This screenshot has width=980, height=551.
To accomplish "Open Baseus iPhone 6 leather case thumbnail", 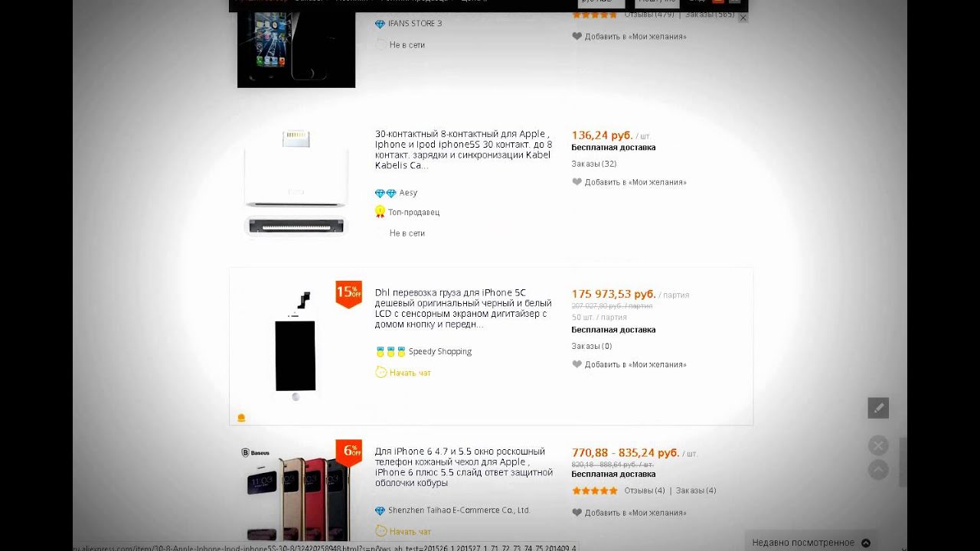I will point(296,494).
